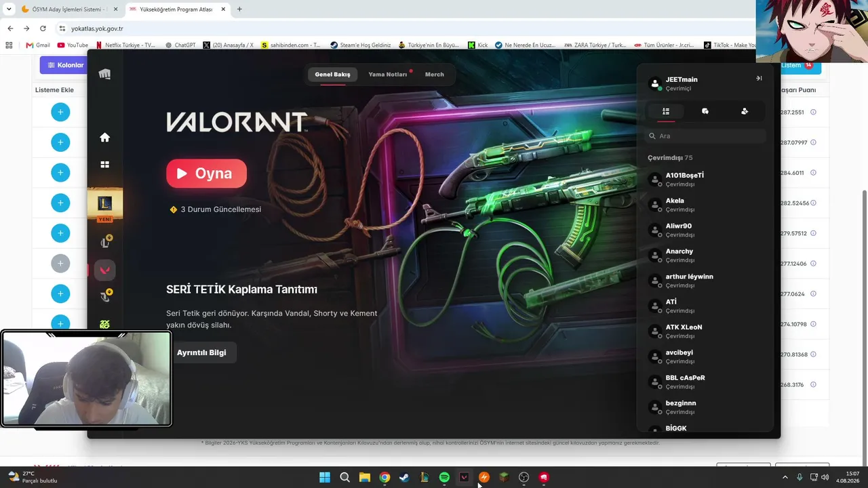Click the Kolonlar button on the YÖK page

point(64,65)
